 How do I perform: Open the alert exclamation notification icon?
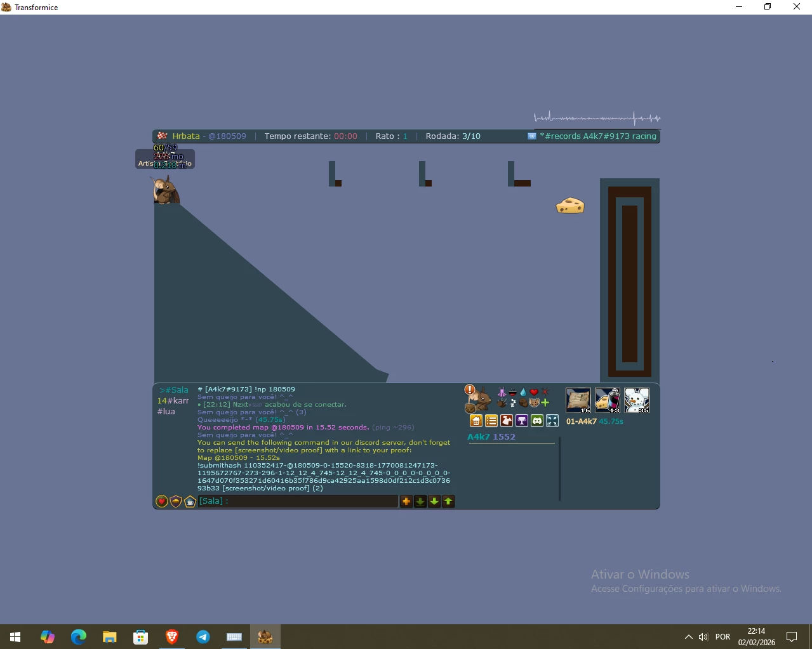(470, 389)
